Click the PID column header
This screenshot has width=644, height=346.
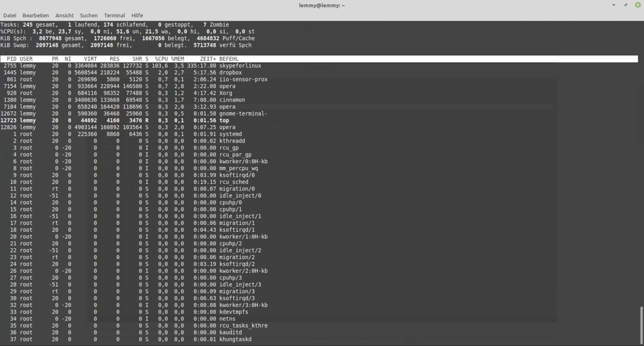(x=12, y=59)
